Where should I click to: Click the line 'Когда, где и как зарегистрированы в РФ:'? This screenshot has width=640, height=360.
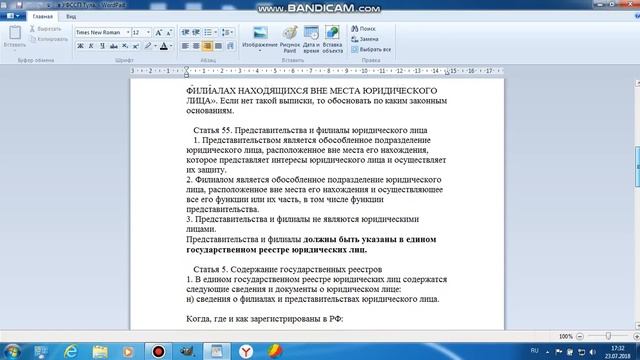(265, 319)
